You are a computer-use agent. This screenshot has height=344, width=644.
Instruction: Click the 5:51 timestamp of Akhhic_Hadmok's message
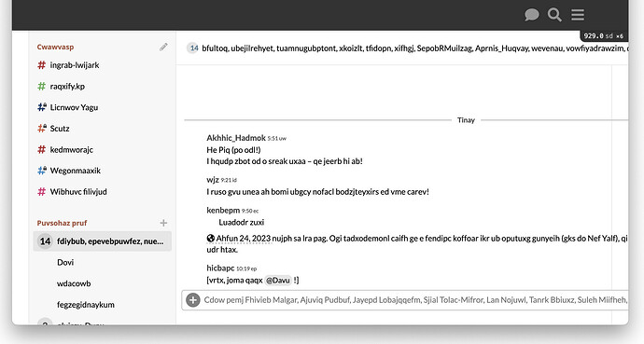click(277, 139)
